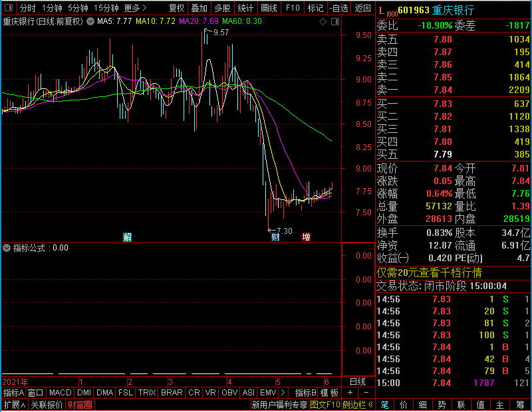Select the 5分钟 period

coord(78,8)
